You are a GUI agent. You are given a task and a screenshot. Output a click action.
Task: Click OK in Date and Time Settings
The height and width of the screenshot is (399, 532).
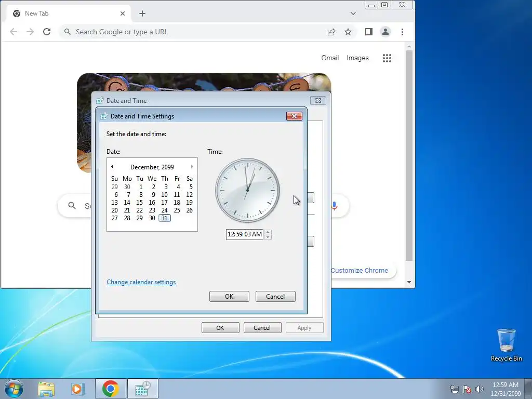[229, 297]
